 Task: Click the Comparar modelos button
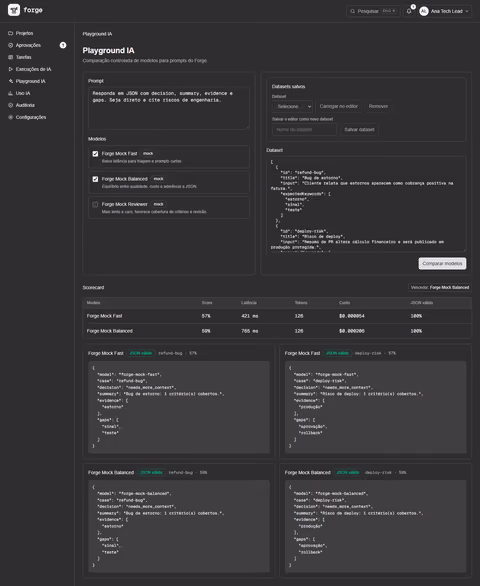(x=442, y=263)
